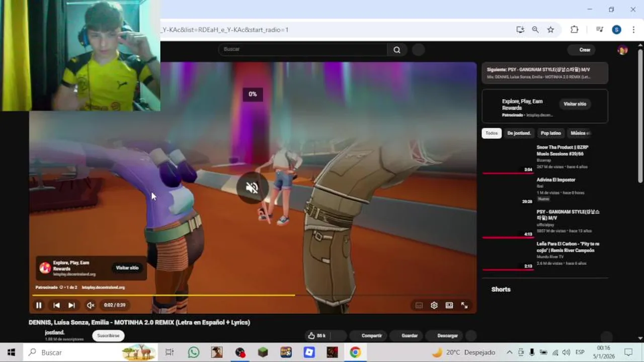Click Visitar sitio in the sidebar ad
The height and width of the screenshot is (362, 644).
(575, 104)
